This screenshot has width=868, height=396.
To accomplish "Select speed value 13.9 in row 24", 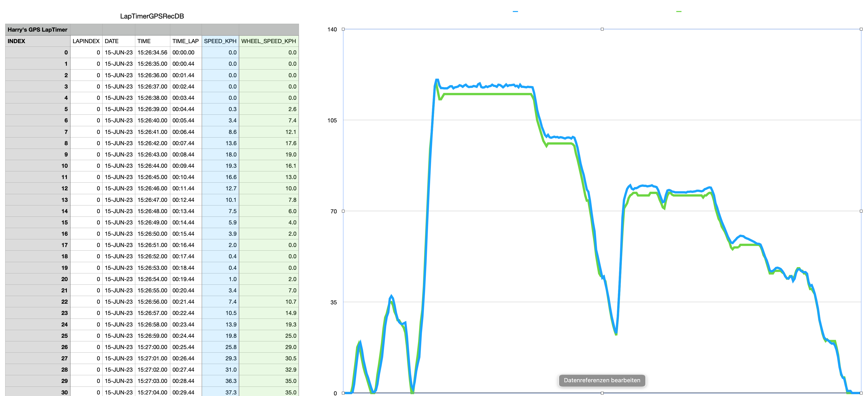I will [220, 325].
